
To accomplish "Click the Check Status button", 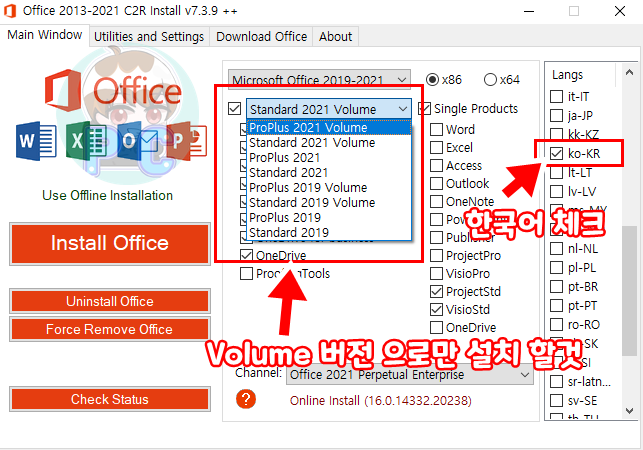I will (x=110, y=399).
